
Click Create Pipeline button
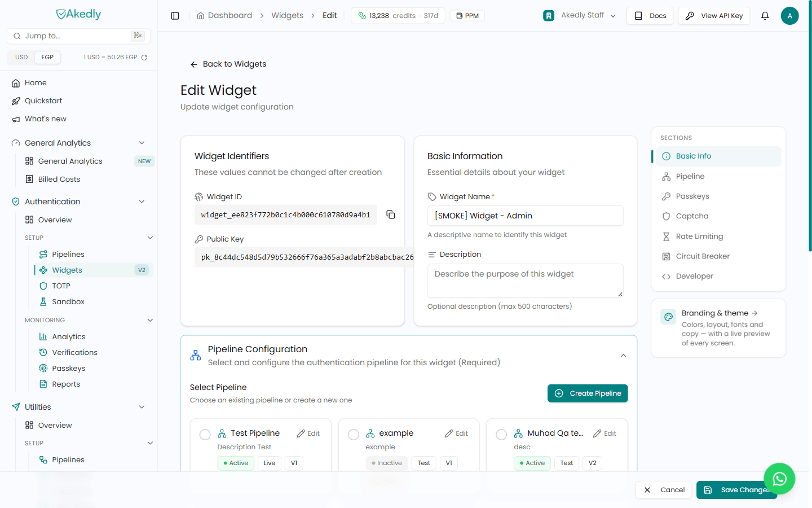(x=588, y=393)
